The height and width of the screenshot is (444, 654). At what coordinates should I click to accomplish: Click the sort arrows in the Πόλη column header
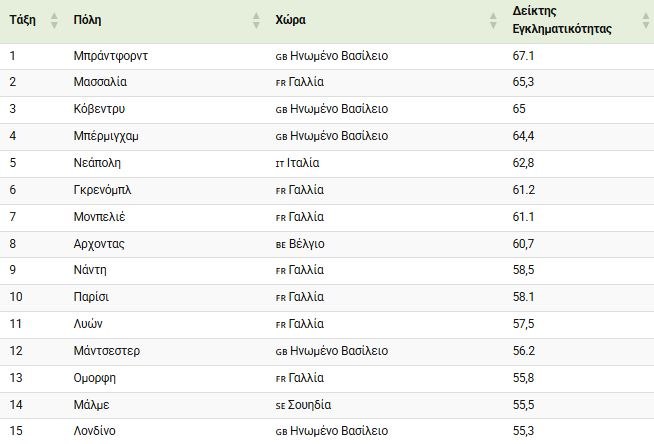pyautogui.click(x=257, y=20)
